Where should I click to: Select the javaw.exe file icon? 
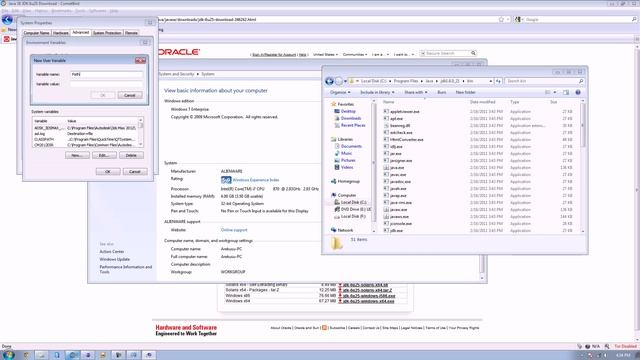[386, 209]
